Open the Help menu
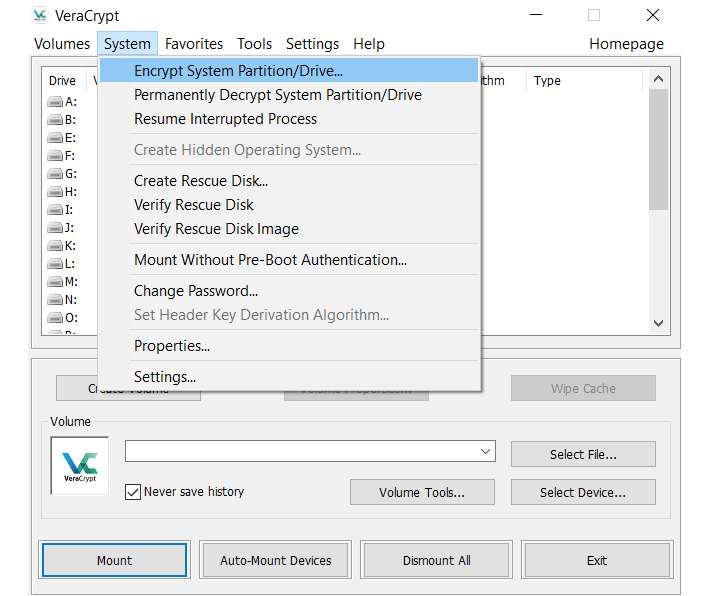Viewport: 702px width, 596px height. click(x=369, y=44)
